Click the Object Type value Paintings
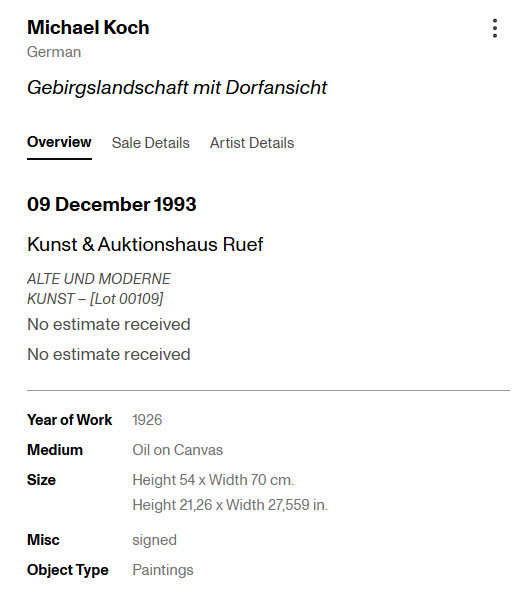The width and height of the screenshot is (527, 596). [163, 570]
